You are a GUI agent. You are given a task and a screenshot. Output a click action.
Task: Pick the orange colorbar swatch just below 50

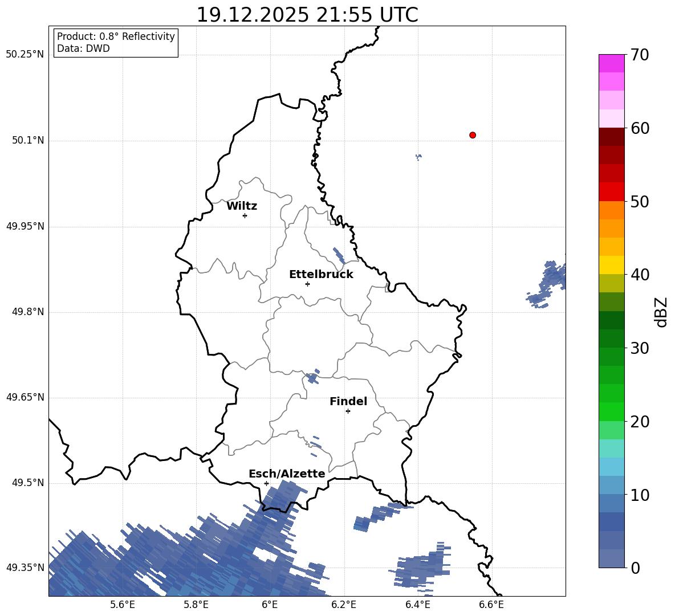[612, 210]
